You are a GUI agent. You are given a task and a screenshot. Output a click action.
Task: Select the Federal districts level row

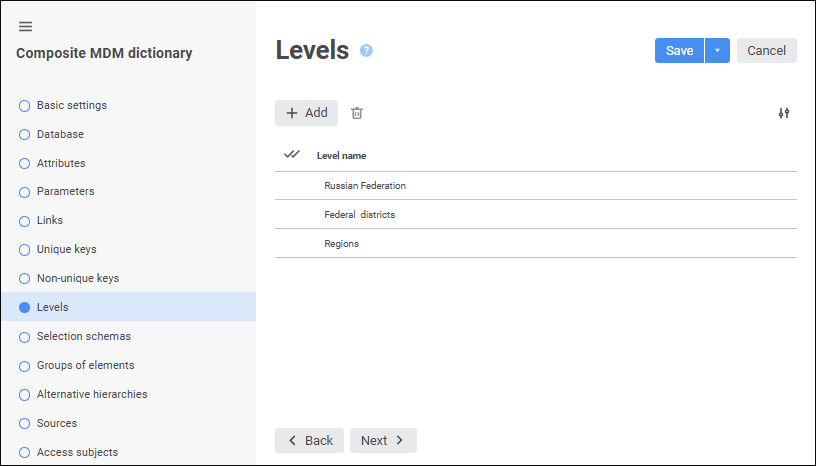[x=359, y=215]
